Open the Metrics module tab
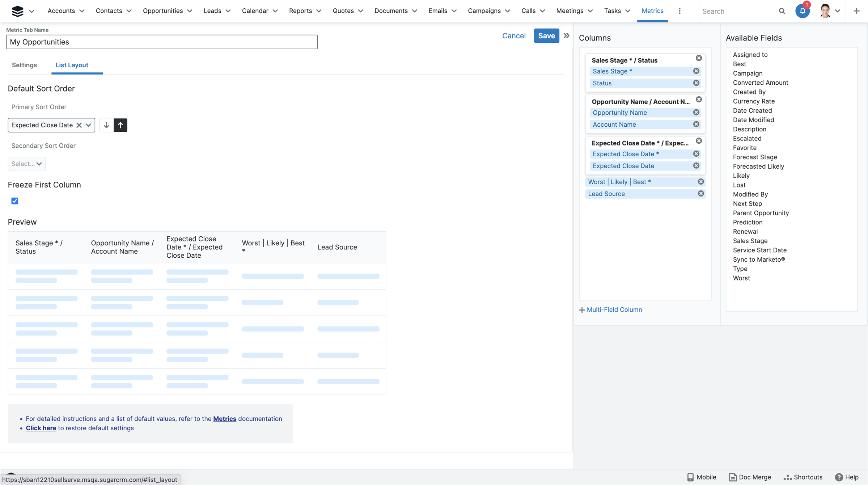 652,11
